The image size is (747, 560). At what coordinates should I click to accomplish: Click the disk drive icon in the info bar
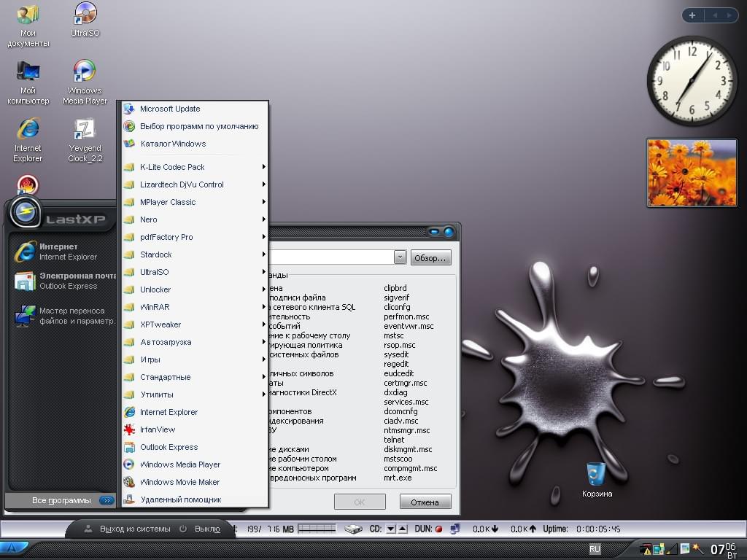353,529
